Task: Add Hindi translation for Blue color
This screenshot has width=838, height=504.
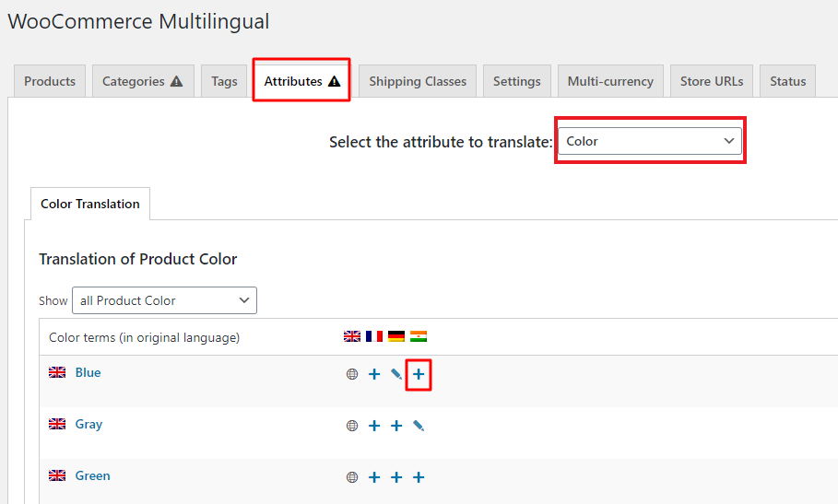Action: coord(419,374)
